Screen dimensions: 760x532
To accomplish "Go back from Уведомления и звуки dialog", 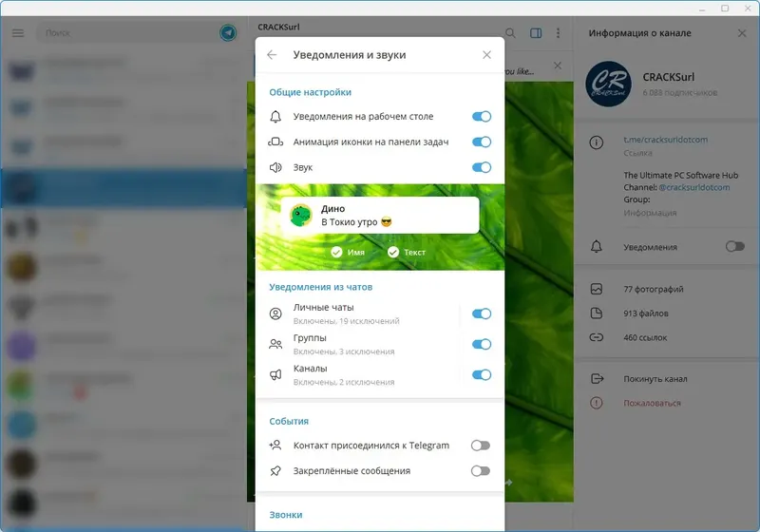I will point(272,55).
